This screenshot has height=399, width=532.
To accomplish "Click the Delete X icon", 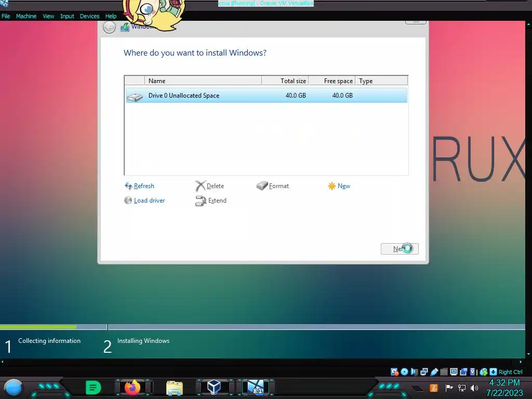I will tap(200, 186).
